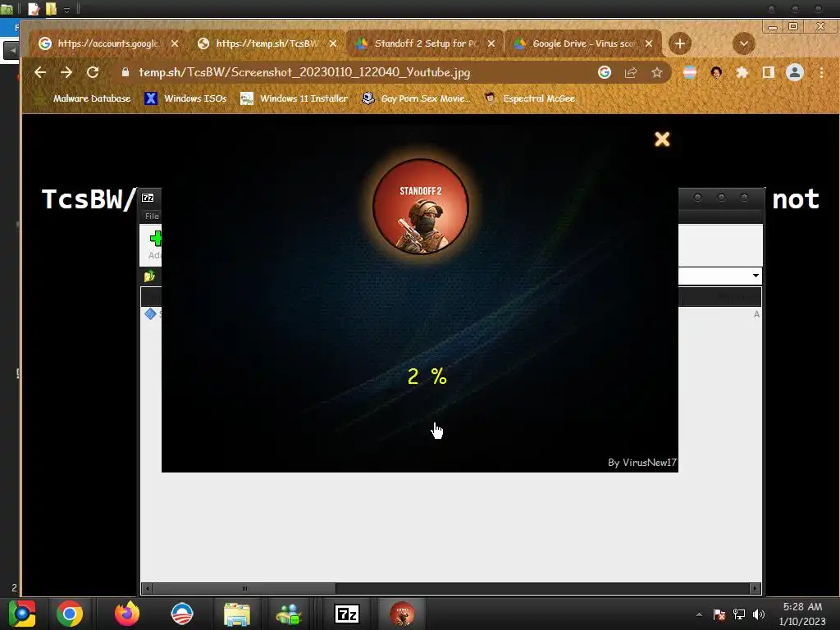Open the File menu in 7-Zip window
This screenshot has width=840, height=630.
pyautogui.click(x=152, y=216)
